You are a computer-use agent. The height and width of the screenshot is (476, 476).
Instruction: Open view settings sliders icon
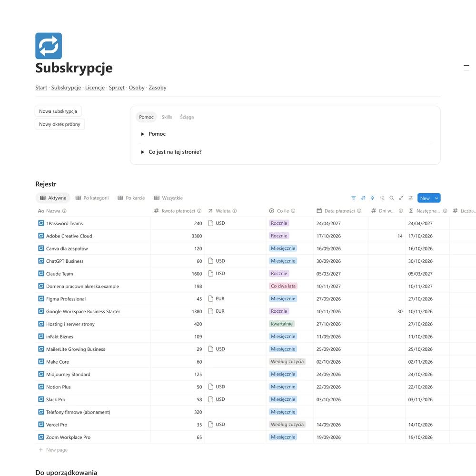click(410, 198)
